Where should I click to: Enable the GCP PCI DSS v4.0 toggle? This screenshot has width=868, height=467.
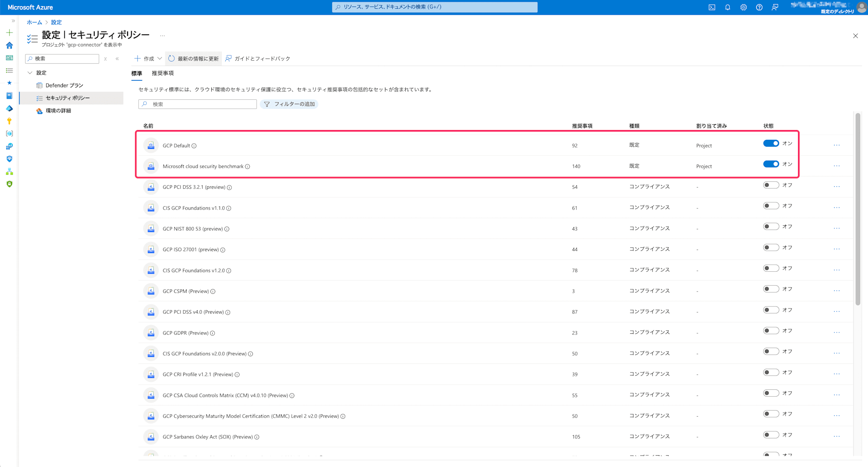click(x=771, y=310)
